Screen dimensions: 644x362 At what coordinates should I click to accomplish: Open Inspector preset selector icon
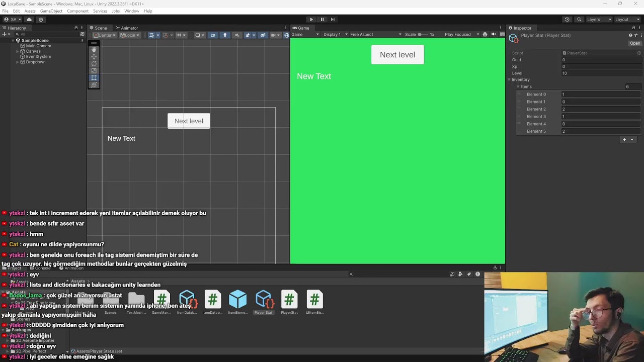pos(636,35)
